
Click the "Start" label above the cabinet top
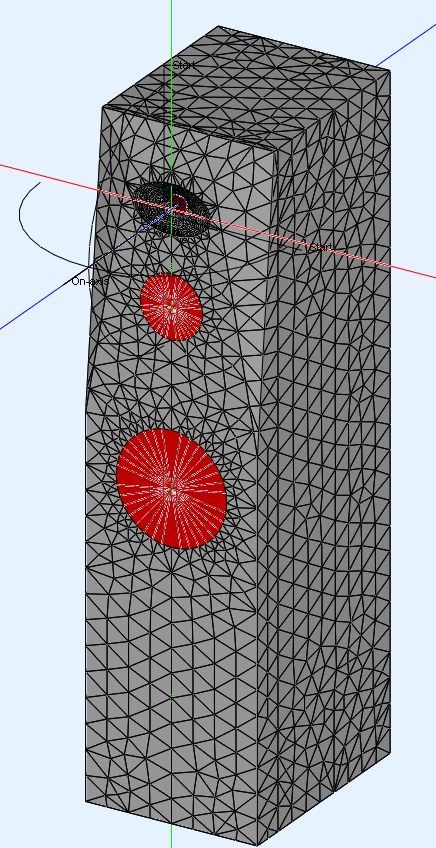point(183,65)
